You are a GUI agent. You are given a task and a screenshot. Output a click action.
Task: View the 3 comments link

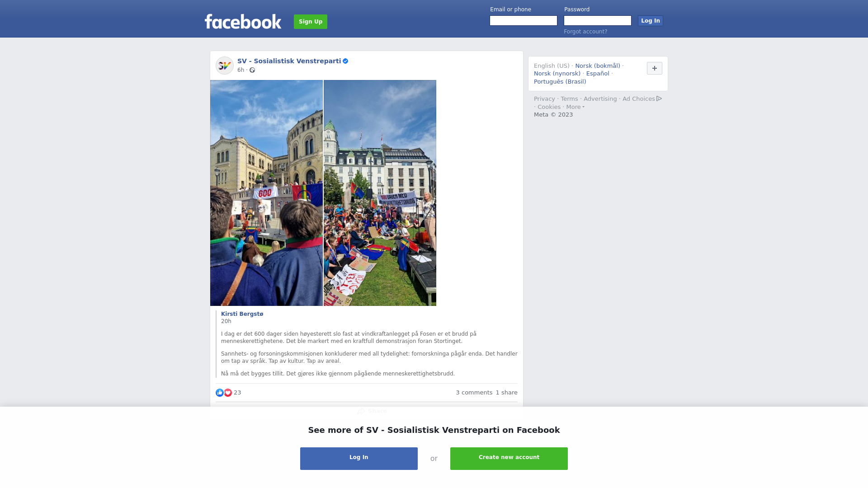point(474,393)
